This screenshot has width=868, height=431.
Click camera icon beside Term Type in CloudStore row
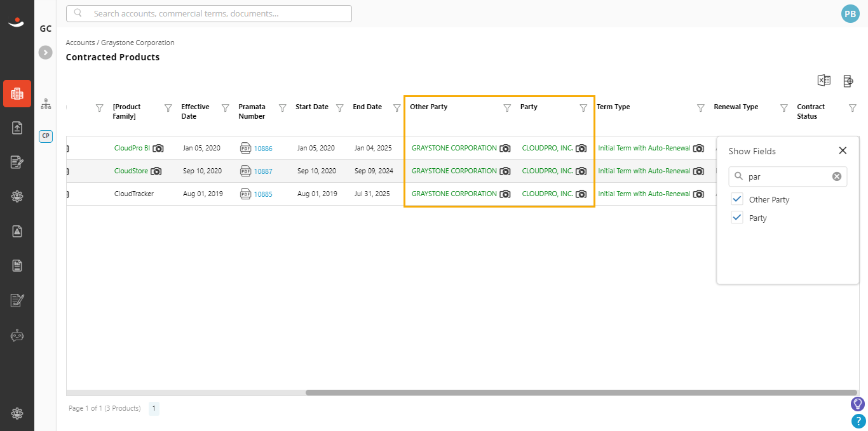point(698,171)
